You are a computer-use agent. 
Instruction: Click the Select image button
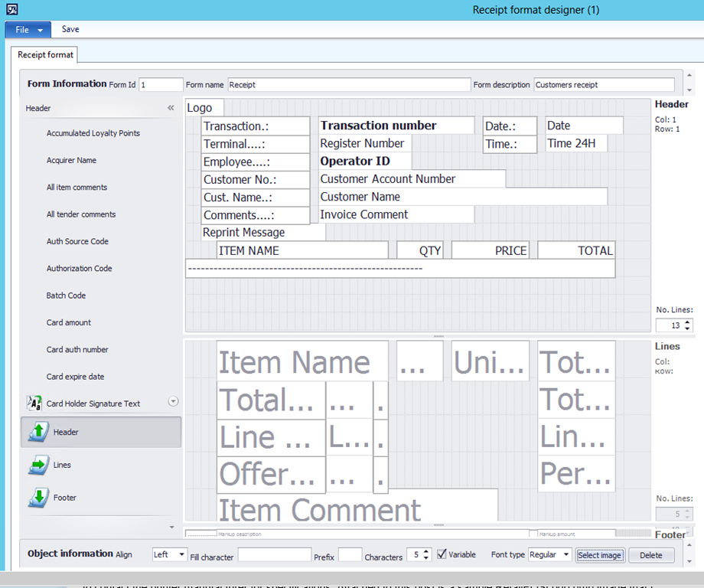pyautogui.click(x=600, y=555)
